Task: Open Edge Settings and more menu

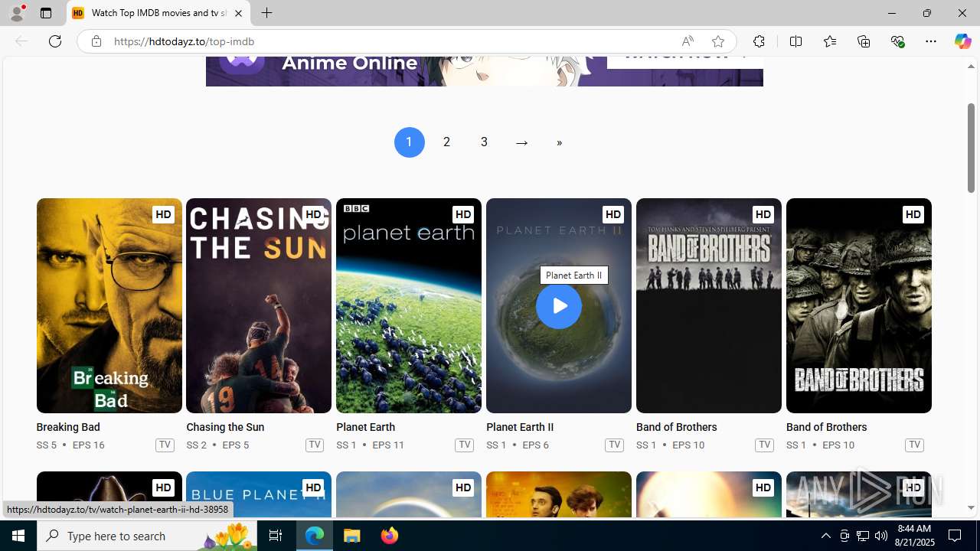Action: point(931,41)
